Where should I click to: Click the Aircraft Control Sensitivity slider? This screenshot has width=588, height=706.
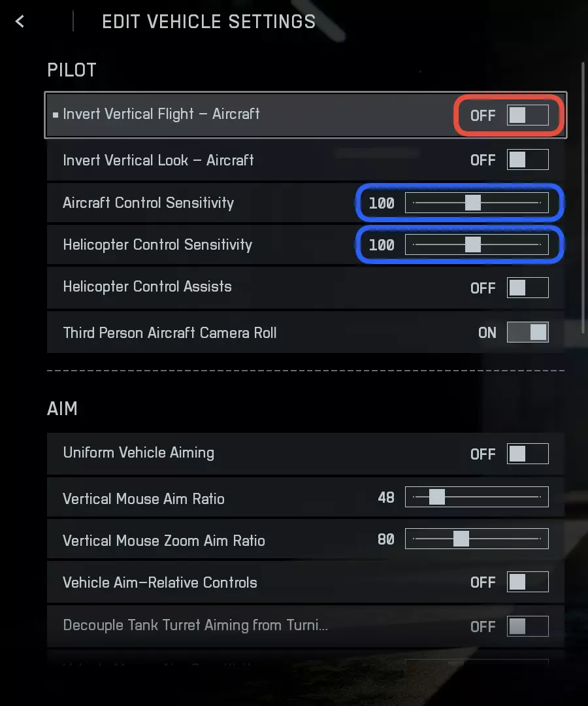(x=477, y=203)
